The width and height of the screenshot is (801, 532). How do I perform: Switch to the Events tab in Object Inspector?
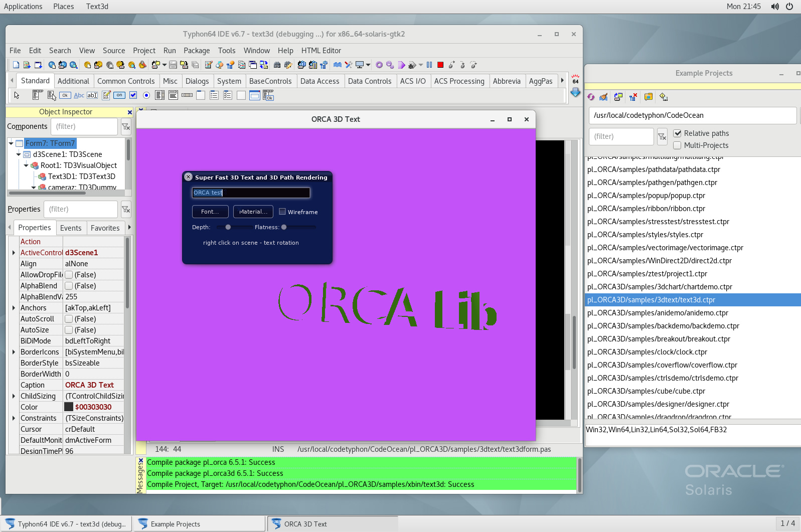tap(71, 228)
